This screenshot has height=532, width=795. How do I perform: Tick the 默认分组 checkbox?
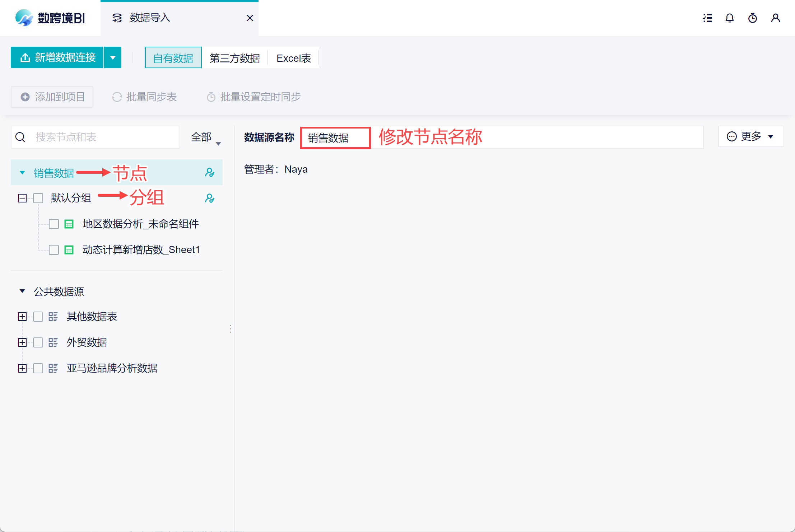[x=38, y=198]
